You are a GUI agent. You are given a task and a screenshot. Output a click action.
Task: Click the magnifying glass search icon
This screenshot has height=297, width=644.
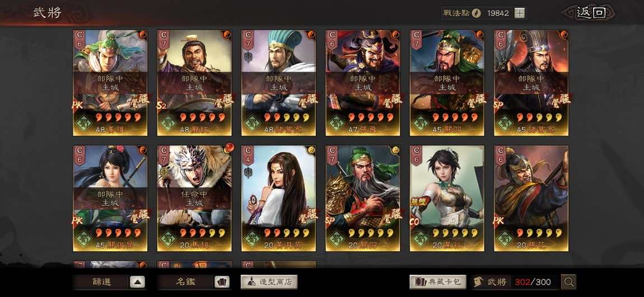click(x=569, y=282)
